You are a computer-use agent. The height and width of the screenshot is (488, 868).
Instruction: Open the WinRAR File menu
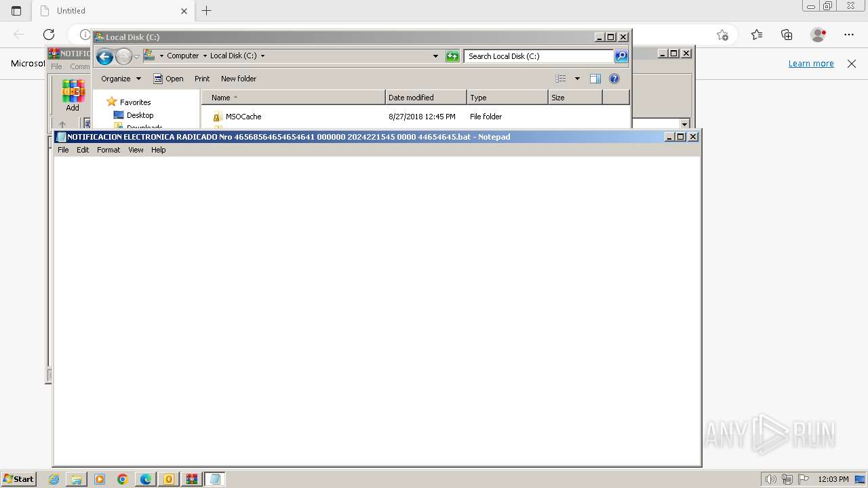point(56,66)
